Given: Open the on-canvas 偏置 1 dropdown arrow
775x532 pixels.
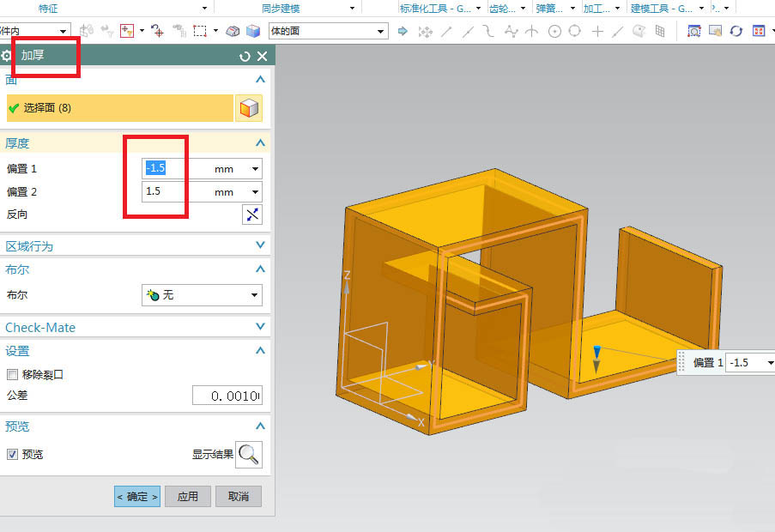Looking at the screenshot, I should [770, 363].
